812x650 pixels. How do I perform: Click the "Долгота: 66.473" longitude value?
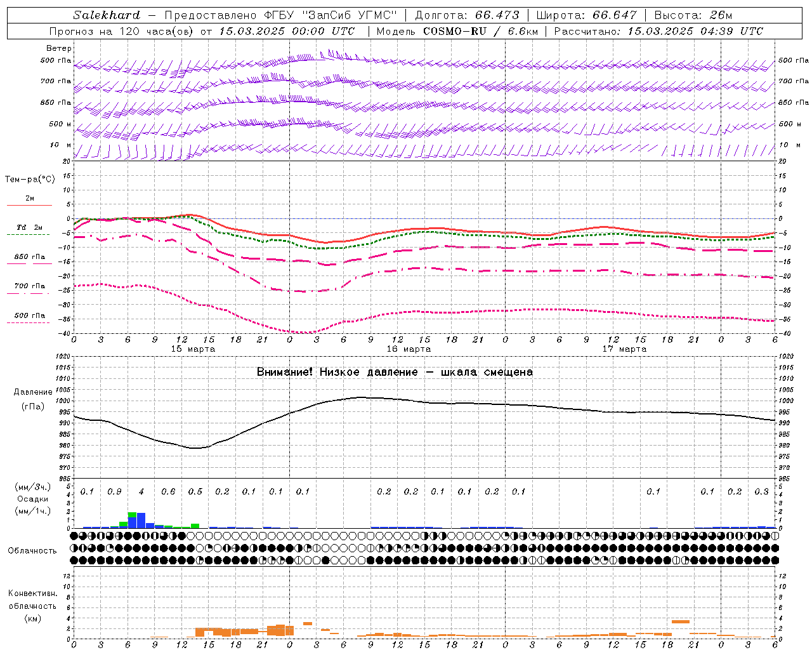pyautogui.click(x=468, y=15)
